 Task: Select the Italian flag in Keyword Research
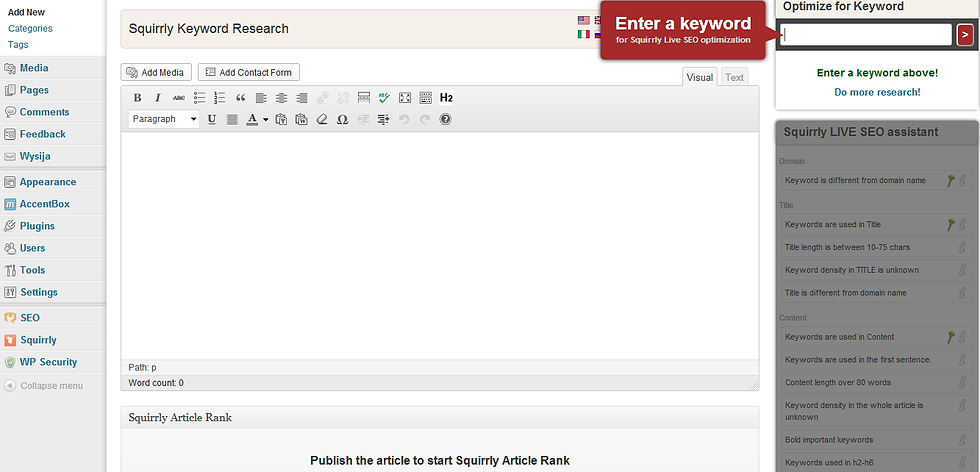tap(584, 35)
